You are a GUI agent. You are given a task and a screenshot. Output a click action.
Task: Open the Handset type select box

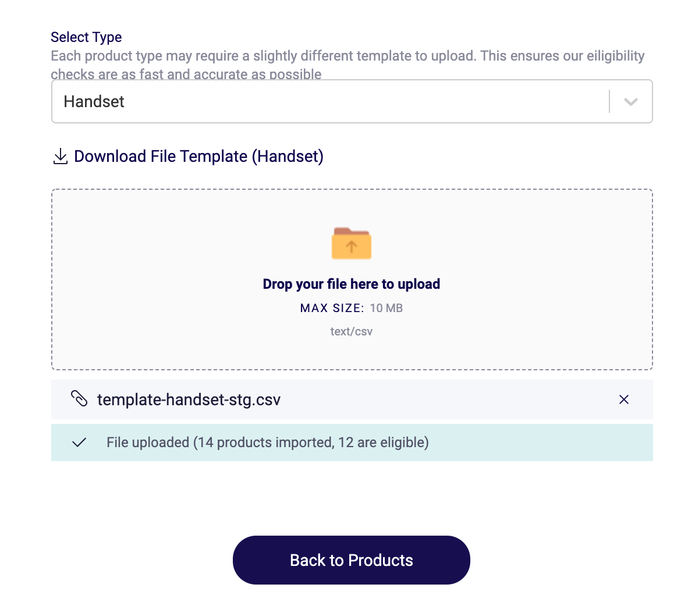coord(352,101)
